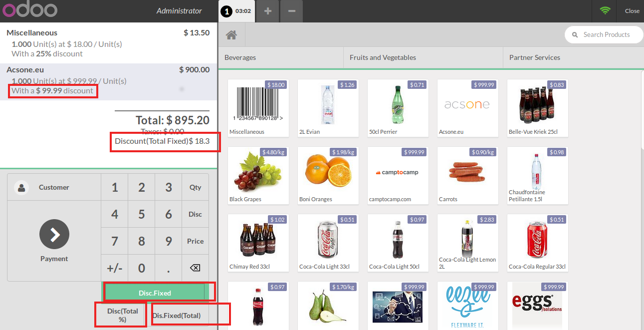Add Carrots product
Viewport: 644px width, 330px height.
pos(468,175)
